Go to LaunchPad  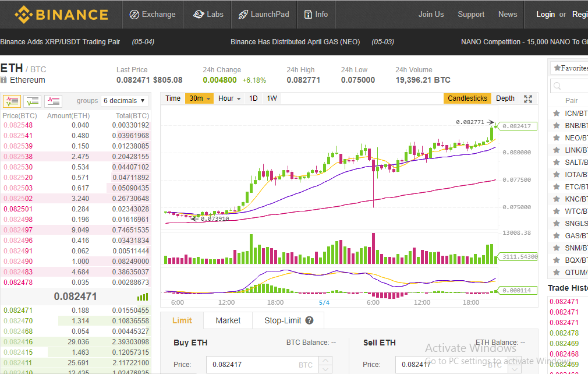264,15
